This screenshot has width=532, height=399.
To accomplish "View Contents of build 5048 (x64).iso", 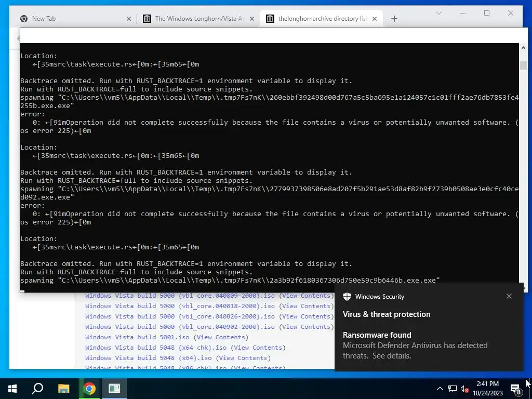I will (243, 358).
